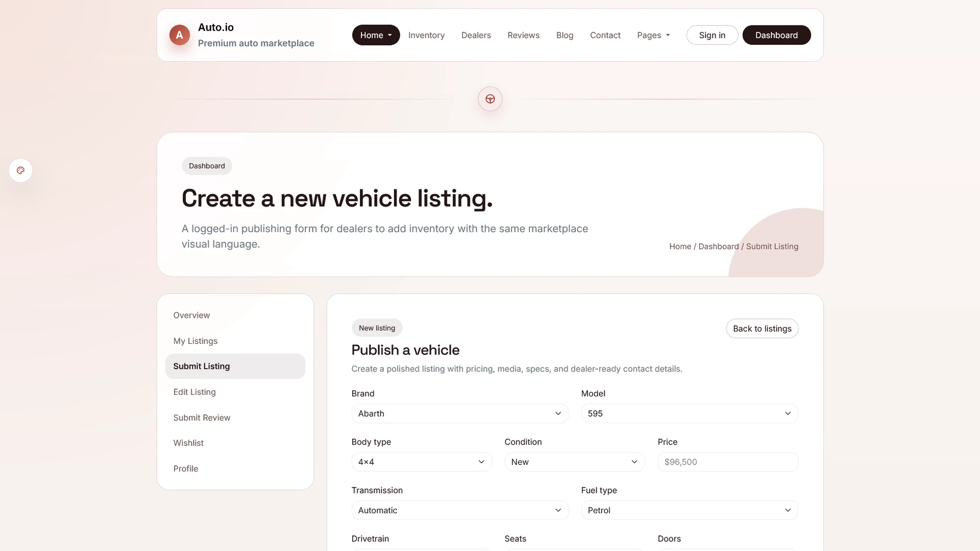Click the Dashboard button in navbar
The image size is (980, 551).
(x=776, y=35)
